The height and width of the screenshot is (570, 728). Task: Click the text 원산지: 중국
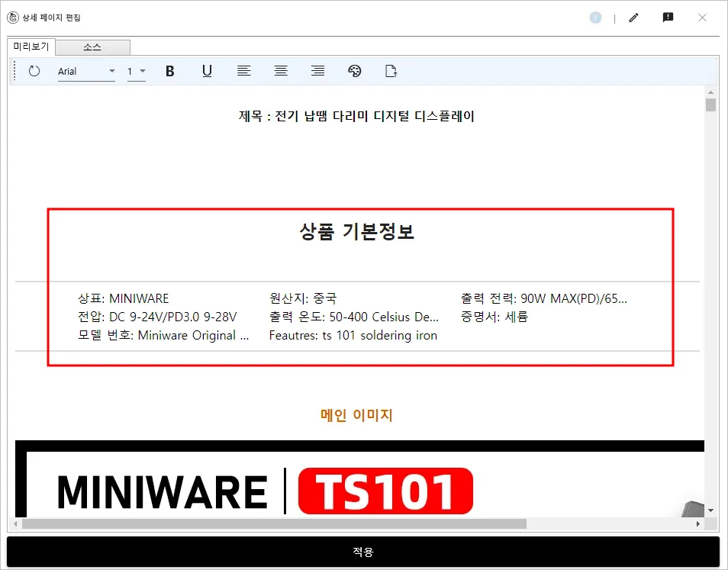(303, 298)
